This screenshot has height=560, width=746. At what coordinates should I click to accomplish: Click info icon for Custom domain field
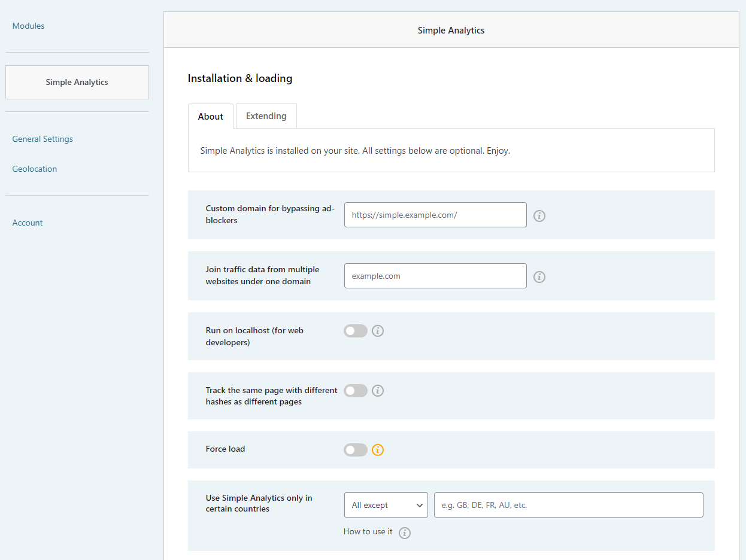pos(539,216)
